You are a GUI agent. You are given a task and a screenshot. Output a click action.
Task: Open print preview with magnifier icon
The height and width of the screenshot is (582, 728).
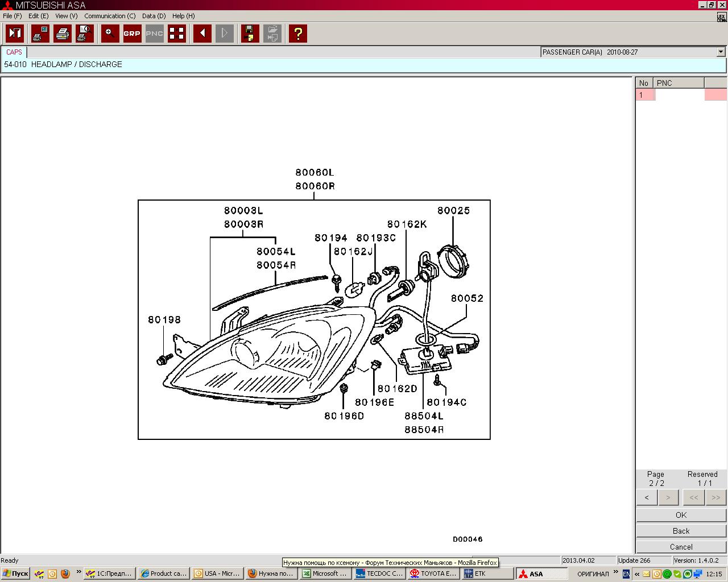coord(85,34)
